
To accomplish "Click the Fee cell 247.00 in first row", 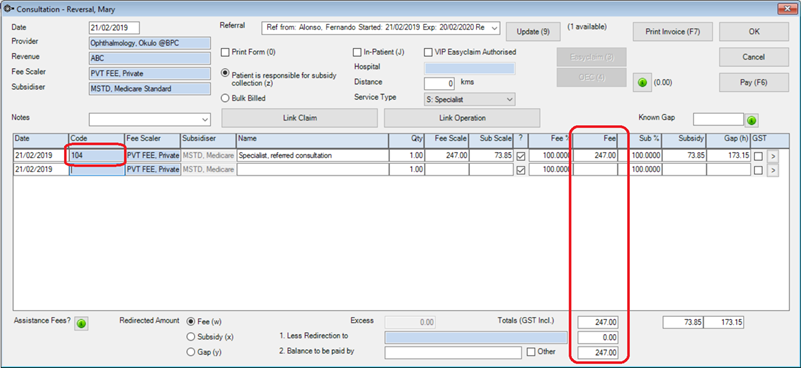I will coord(596,155).
